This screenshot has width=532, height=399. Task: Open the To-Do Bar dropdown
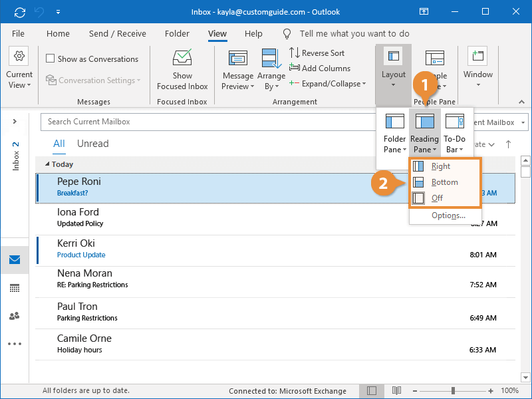pyautogui.click(x=454, y=134)
